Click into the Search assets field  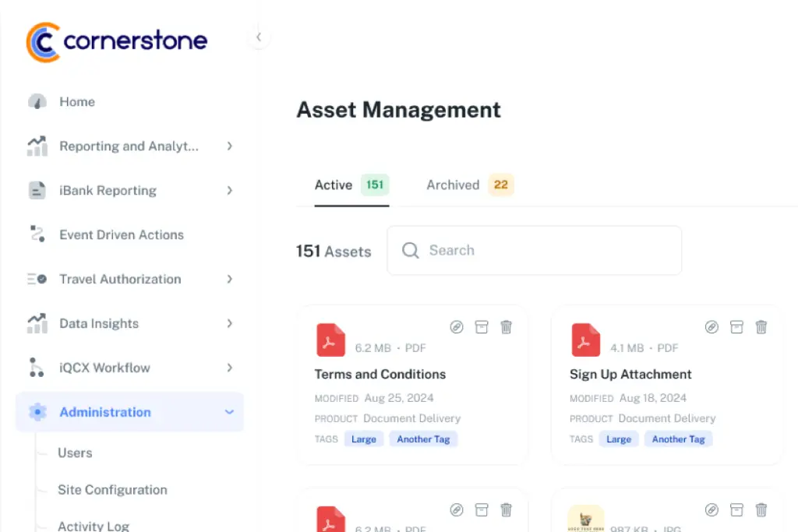534,250
